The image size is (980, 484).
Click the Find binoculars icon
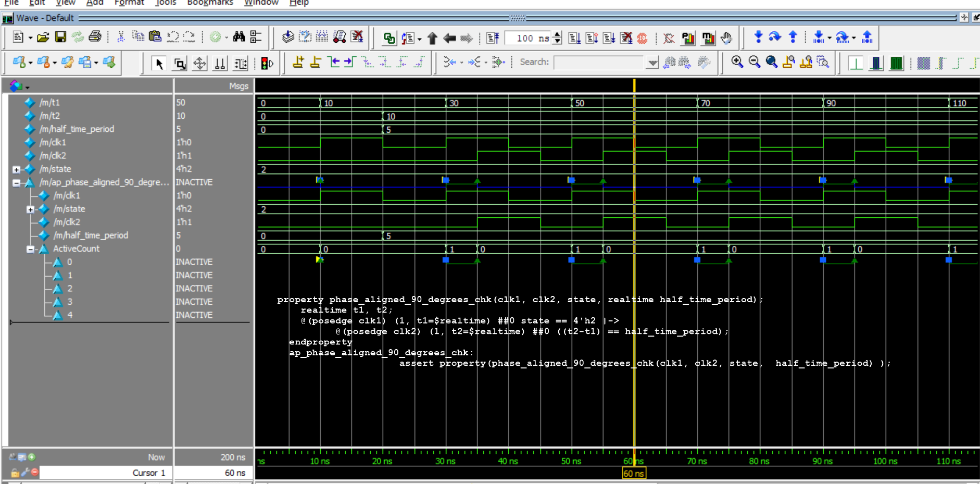239,37
